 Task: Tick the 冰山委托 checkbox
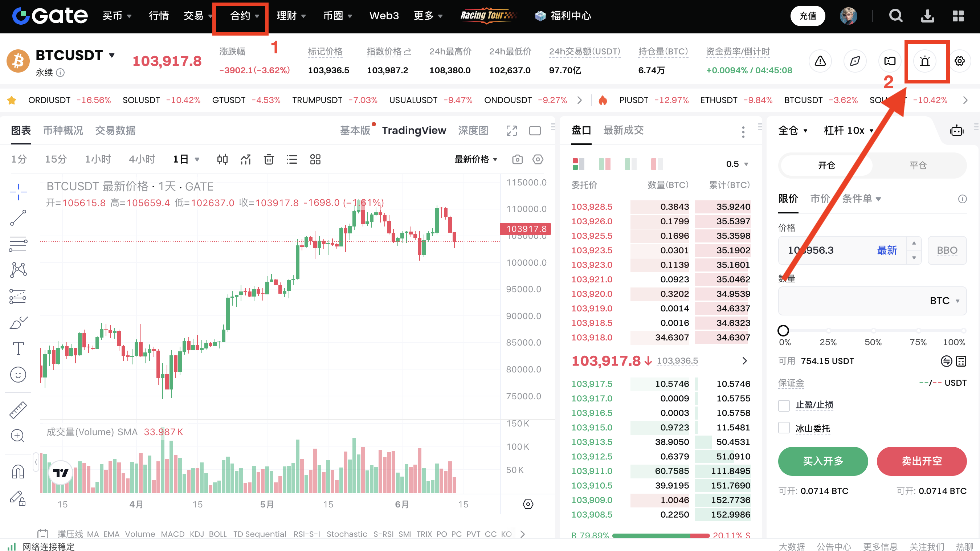784,428
